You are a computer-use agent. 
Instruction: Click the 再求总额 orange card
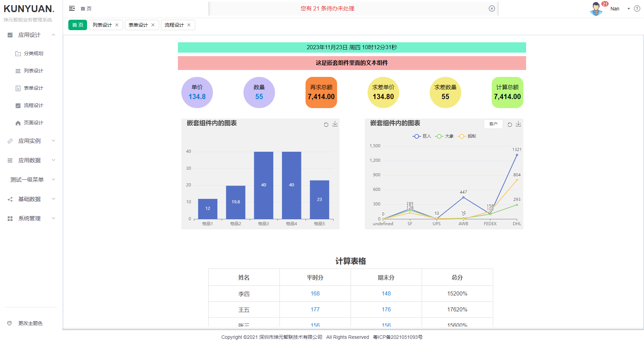pyautogui.click(x=321, y=92)
